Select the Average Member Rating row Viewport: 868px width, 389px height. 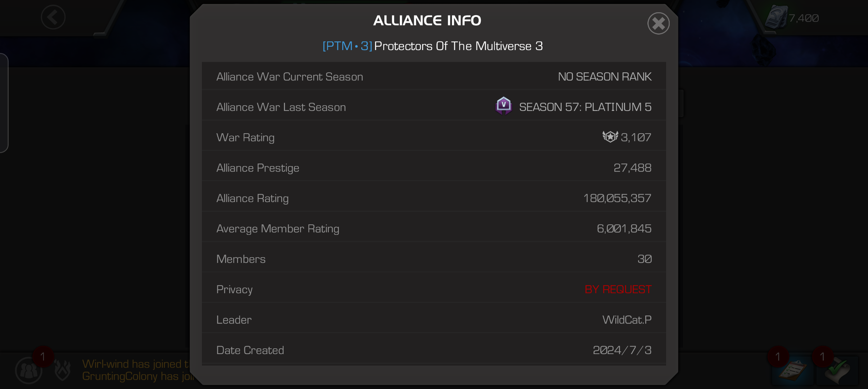pos(434,228)
